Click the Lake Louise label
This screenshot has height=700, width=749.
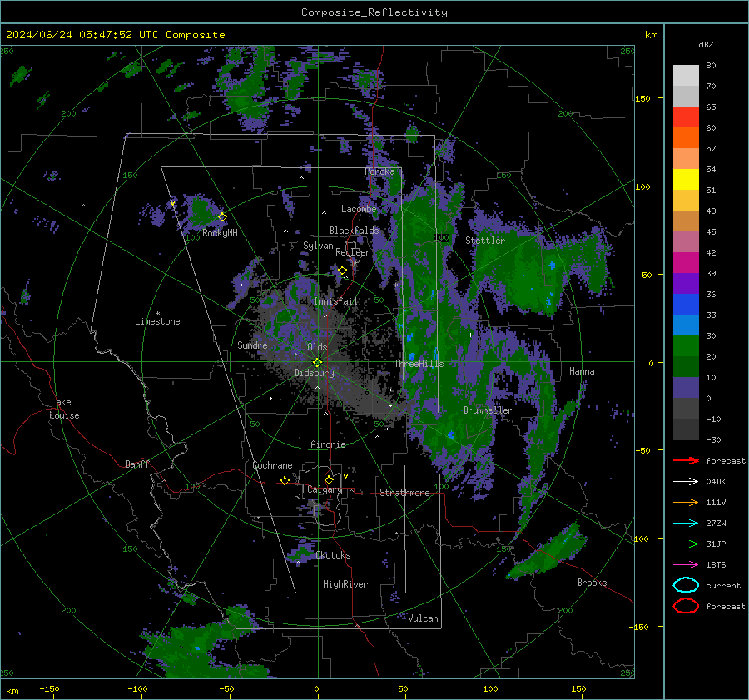pos(64,409)
